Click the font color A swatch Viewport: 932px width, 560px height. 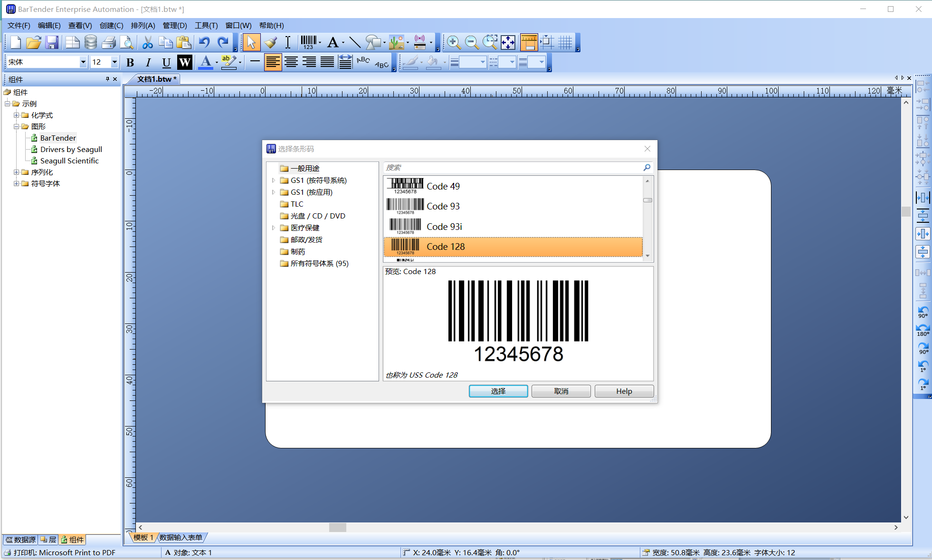[x=205, y=62]
